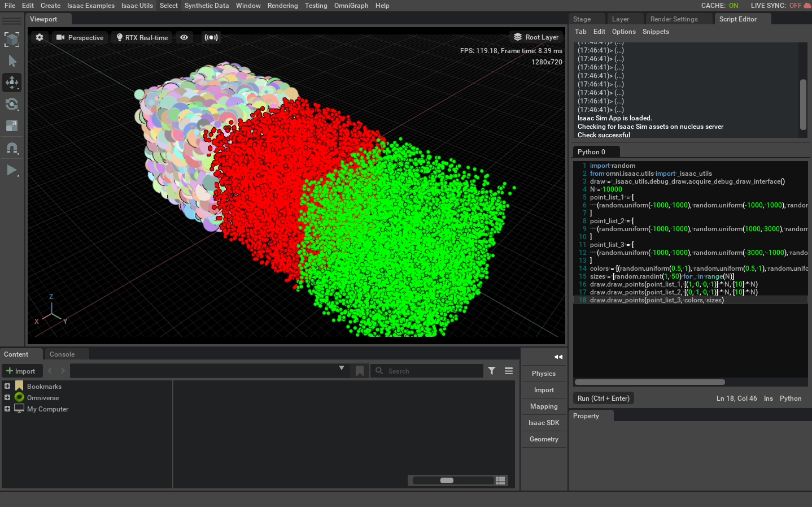Open the Synthetic Data menu
This screenshot has width=812, height=507.
click(x=207, y=6)
